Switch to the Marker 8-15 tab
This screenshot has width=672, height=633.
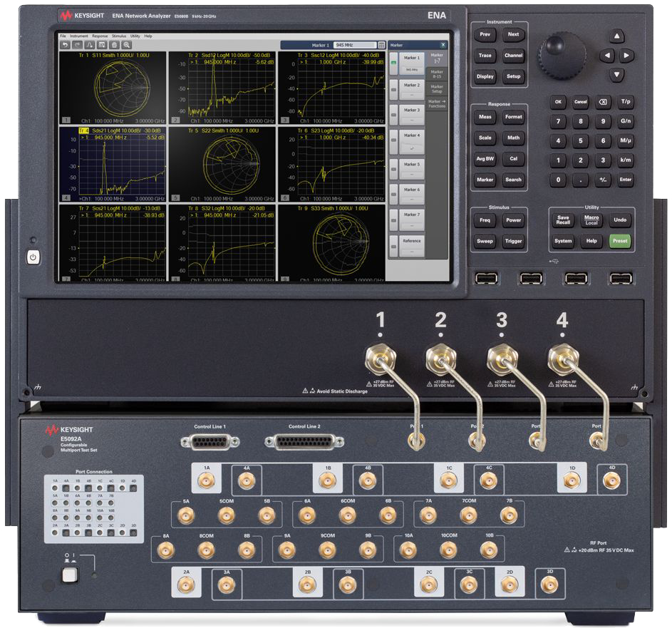tap(436, 75)
